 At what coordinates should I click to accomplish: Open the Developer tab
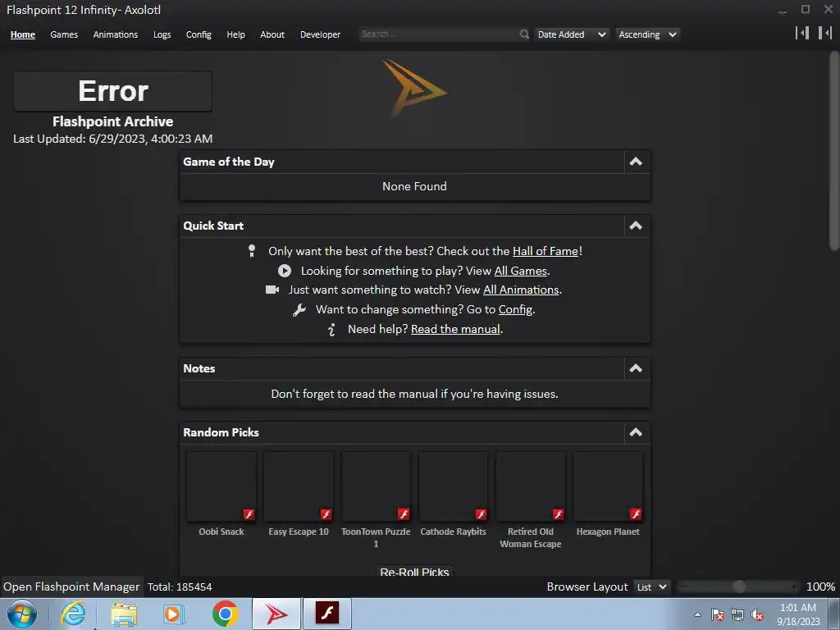320,34
